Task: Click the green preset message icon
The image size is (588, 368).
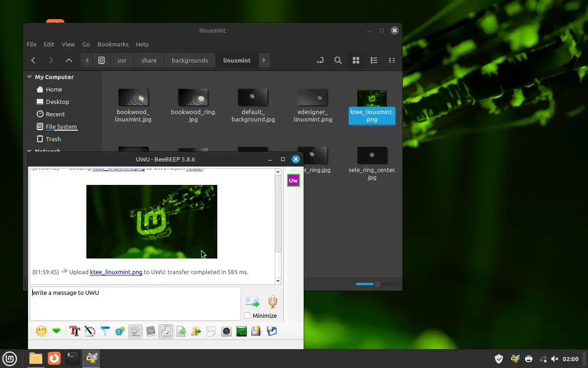Action: 57,331
